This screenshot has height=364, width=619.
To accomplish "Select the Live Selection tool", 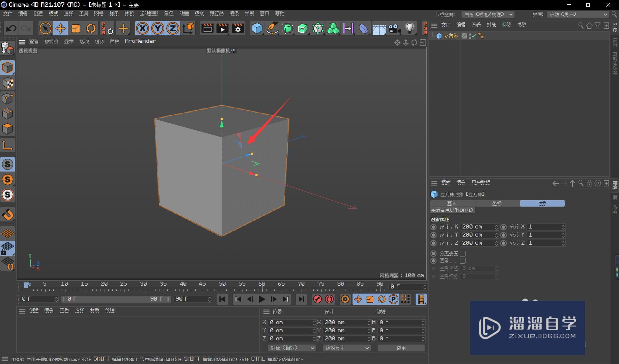I will tap(45, 29).
